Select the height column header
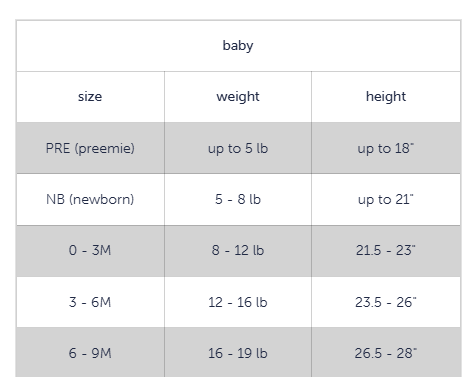 pyautogui.click(x=386, y=97)
